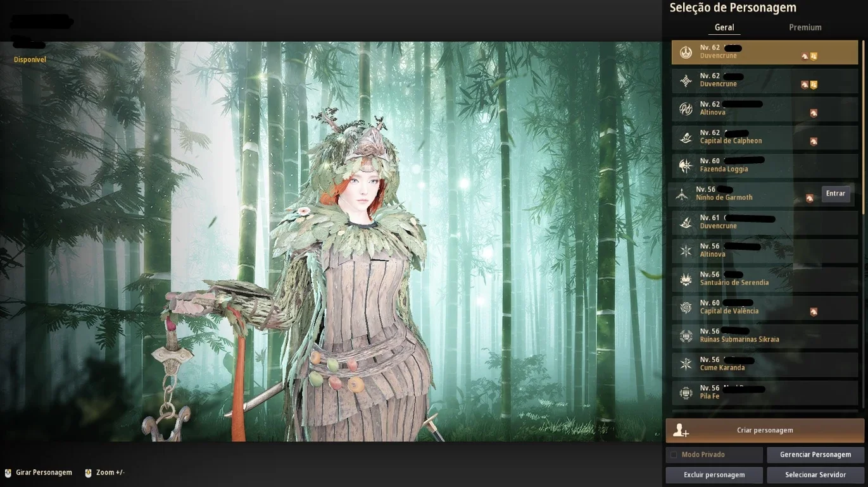Select the Cume Karanda Nv. 56 character row
Image resolution: width=868 pixels, height=487 pixels.
765,364
